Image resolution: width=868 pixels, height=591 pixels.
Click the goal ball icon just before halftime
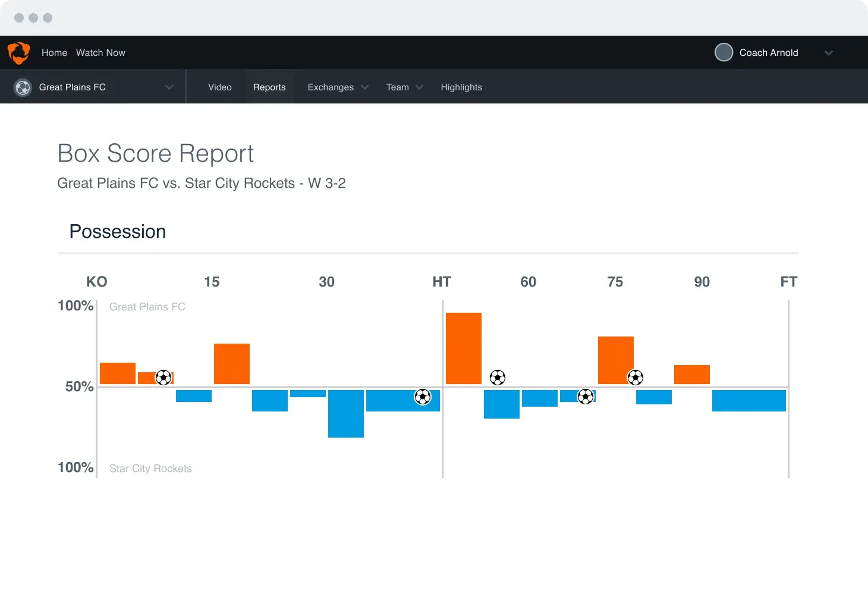pos(423,397)
